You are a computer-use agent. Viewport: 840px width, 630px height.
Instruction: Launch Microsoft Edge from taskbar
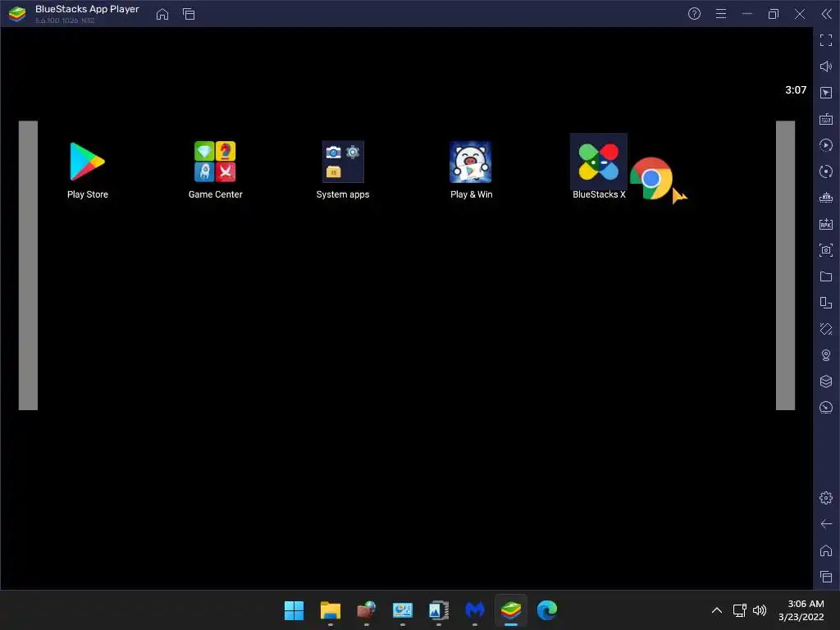[547, 610]
